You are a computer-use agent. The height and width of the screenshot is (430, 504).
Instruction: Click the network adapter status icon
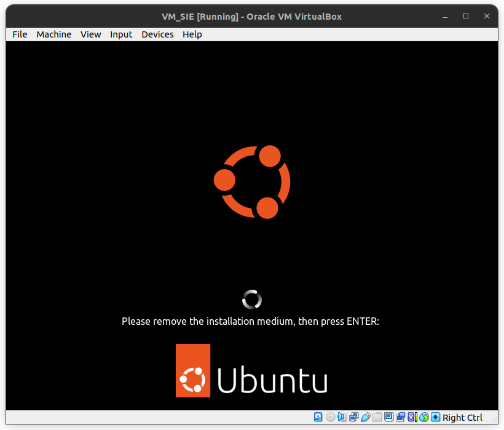353,417
